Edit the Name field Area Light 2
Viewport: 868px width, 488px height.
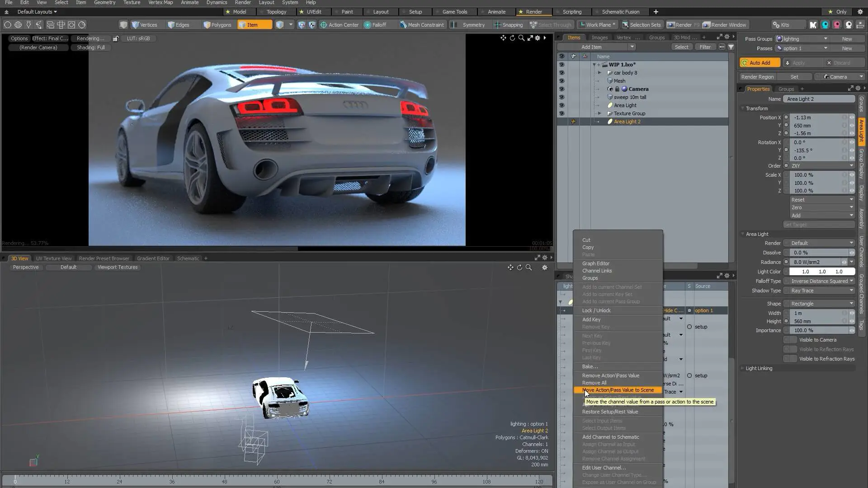pyautogui.click(x=819, y=99)
